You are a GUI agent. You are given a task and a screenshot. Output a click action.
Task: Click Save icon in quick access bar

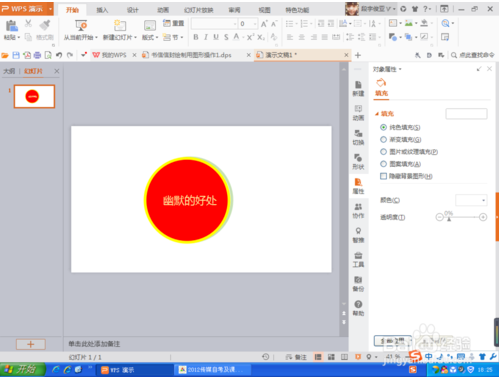(16, 55)
